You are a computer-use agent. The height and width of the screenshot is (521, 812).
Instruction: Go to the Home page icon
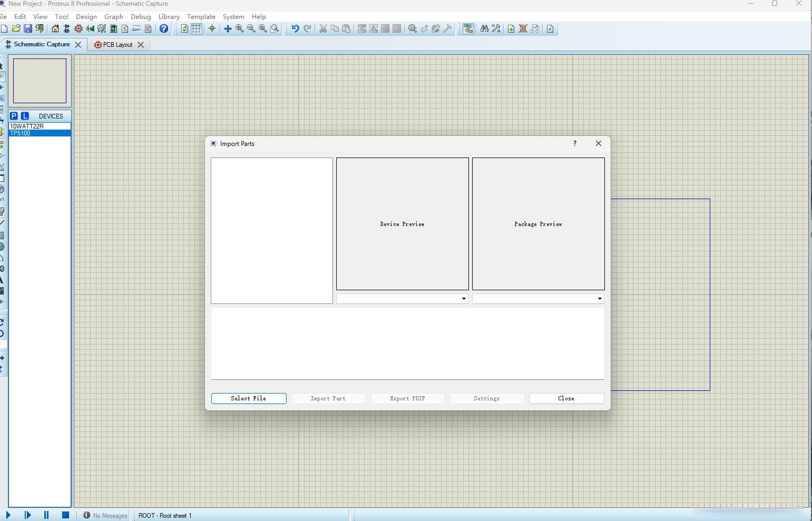click(x=55, y=29)
